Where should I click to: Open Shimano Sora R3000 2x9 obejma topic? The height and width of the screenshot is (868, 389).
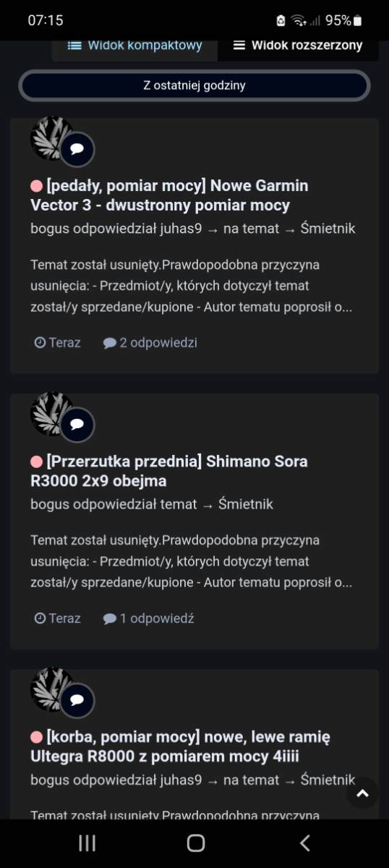[x=169, y=471]
